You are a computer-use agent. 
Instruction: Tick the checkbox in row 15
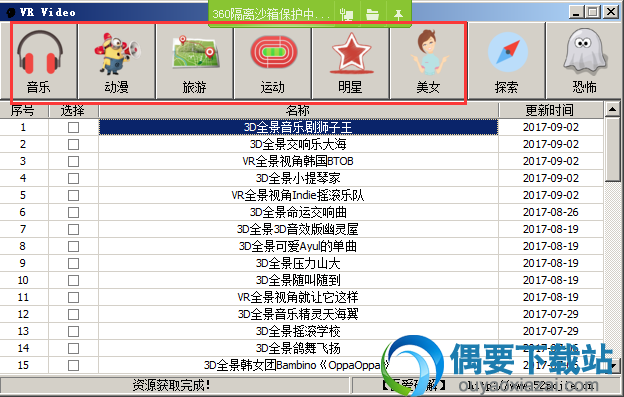coord(73,366)
